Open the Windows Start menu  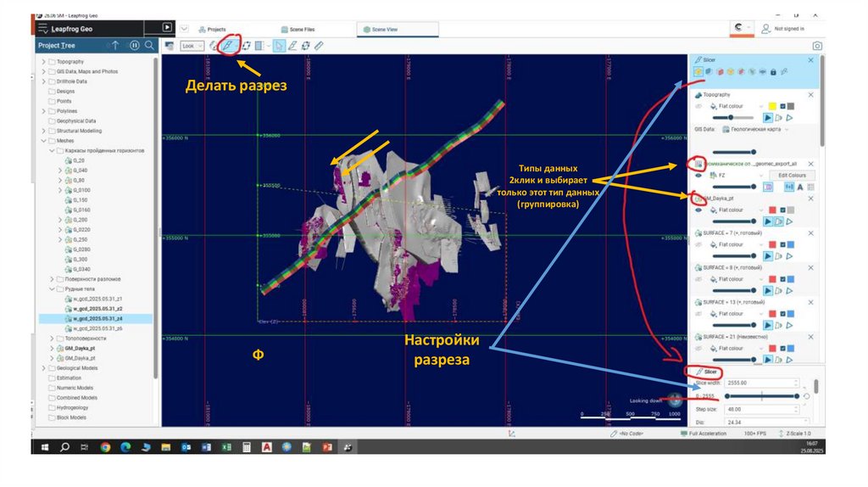coord(45,446)
